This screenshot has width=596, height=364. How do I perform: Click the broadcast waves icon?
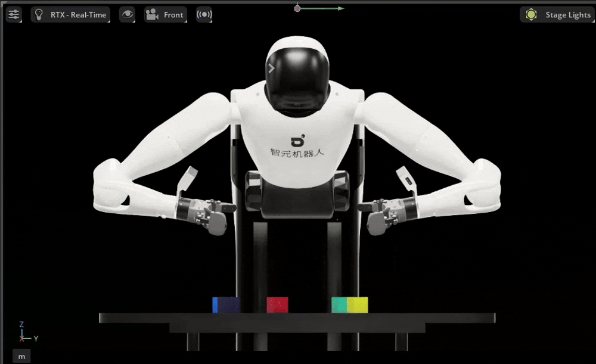(x=204, y=15)
